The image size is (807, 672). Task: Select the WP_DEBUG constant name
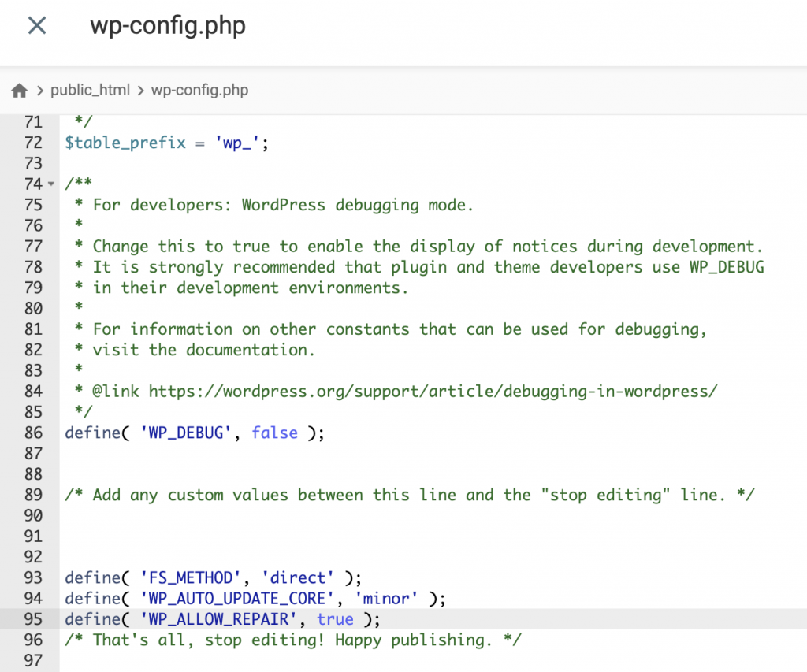pos(186,433)
